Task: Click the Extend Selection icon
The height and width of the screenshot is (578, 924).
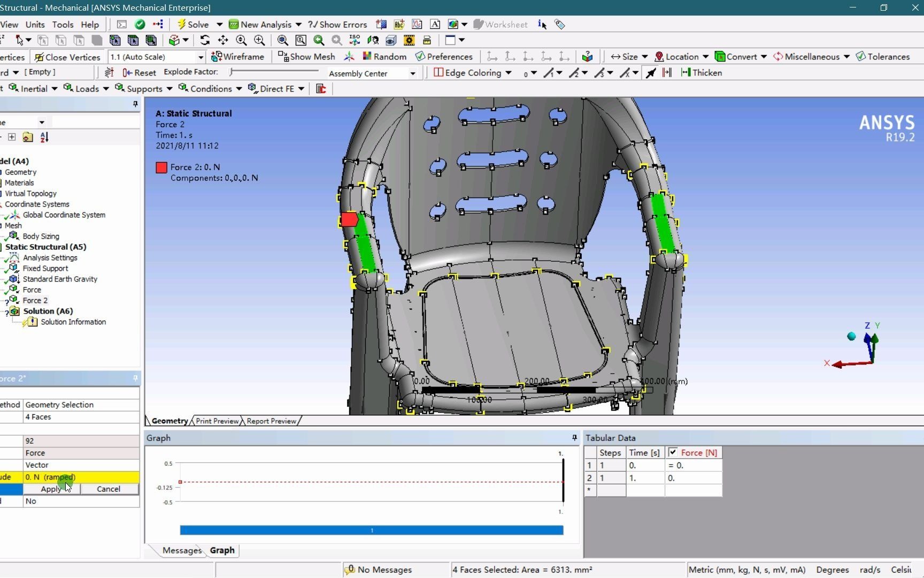Action: coord(173,40)
